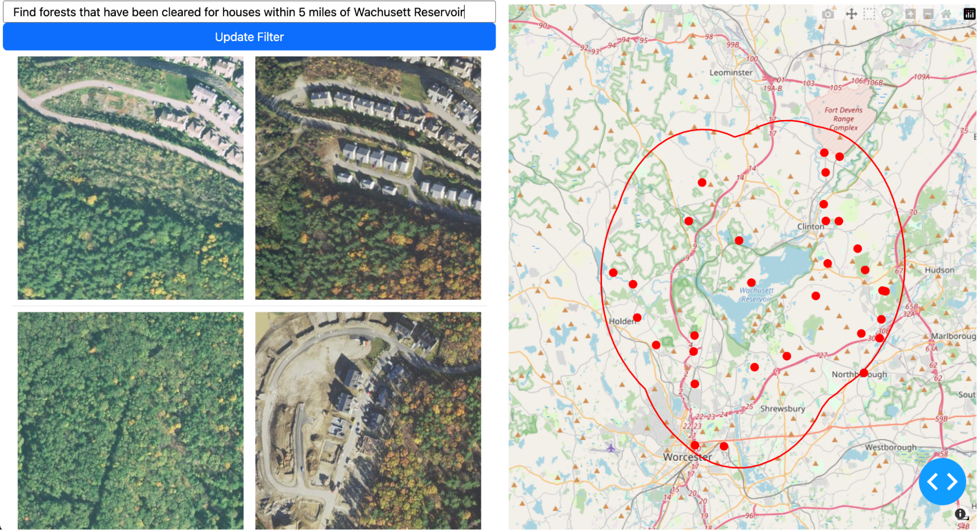Click the red dot on Wachusett Reservoir
980x530 pixels.
click(751, 283)
